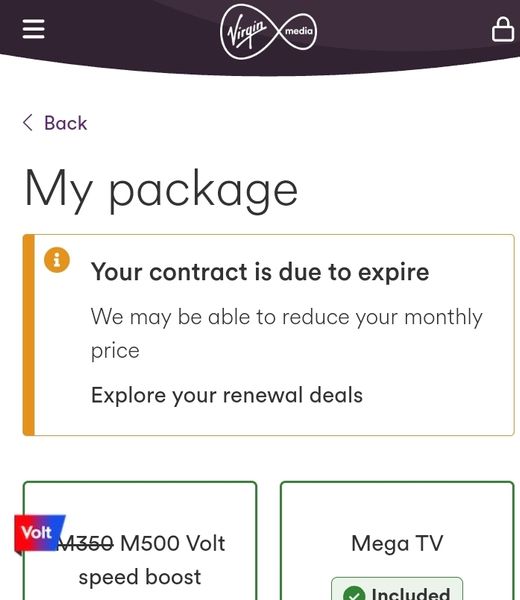Image resolution: width=520 pixels, height=600 pixels.
Task: Tap the back chevron arrow
Action: (28, 123)
